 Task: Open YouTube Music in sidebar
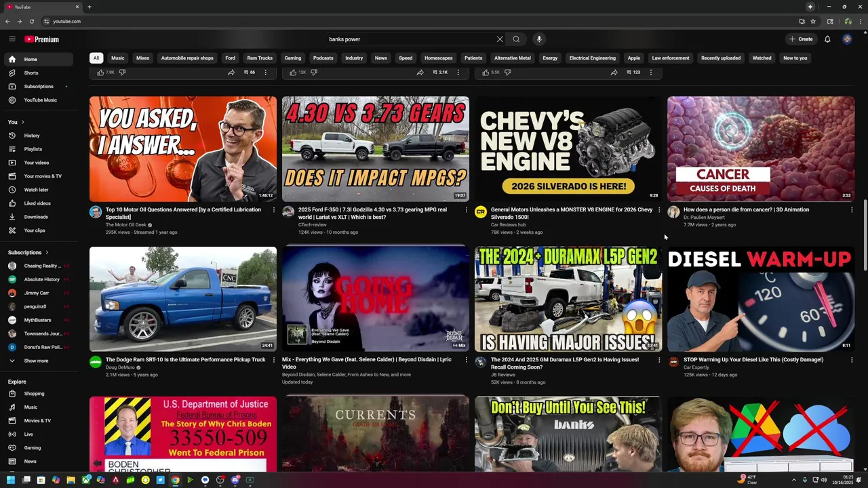point(38,100)
